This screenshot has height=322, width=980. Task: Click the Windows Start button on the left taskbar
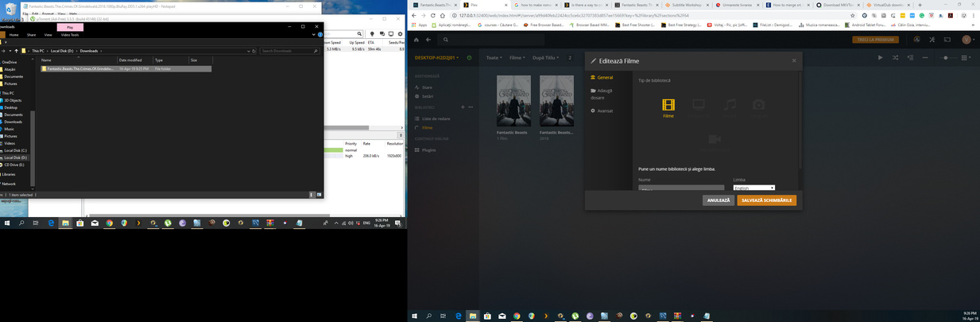click(x=7, y=223)
